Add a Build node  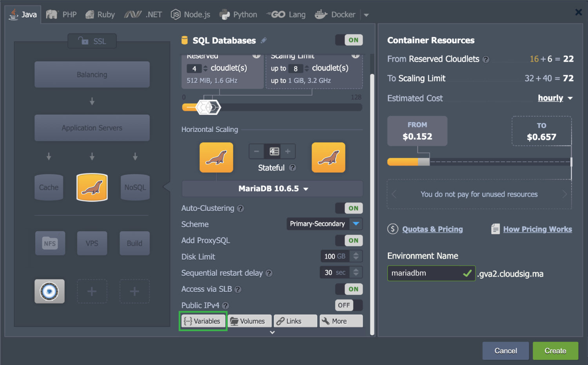(x=134, y=243)
